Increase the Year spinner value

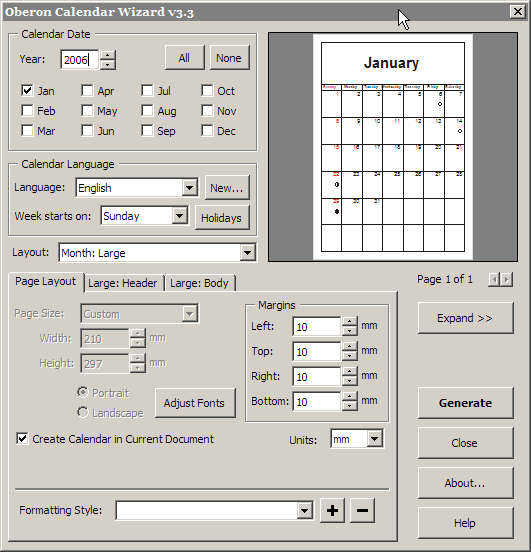108,55
